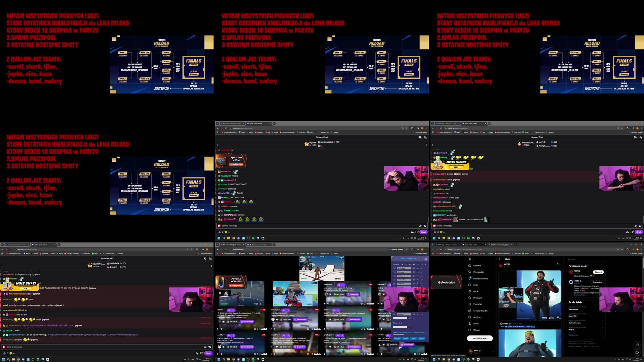The width and height of the screenshot is (644, 362).
Task: Mute the AsaFN_ stream player
Action: tap(221, 354)
